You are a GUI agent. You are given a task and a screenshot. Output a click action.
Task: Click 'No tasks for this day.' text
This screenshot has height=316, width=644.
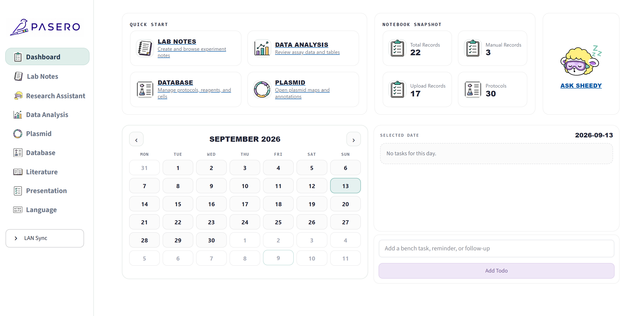click(x=411, y=153)
